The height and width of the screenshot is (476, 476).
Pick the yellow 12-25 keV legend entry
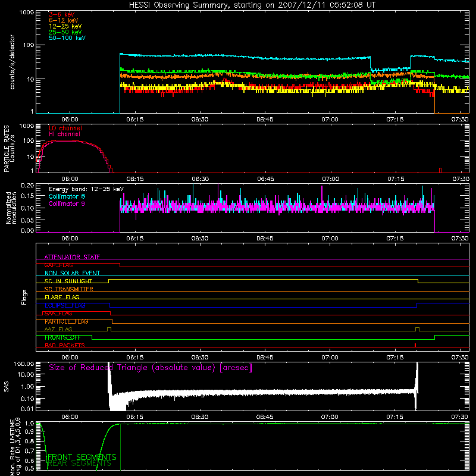pyautogui.click(x=65, y=26)
